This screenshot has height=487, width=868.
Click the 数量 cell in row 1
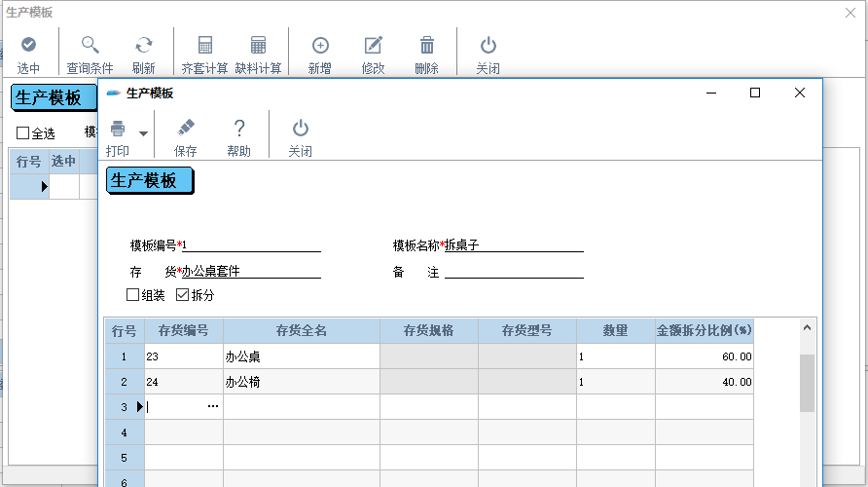pyautogui.click(x=616, y=356)
